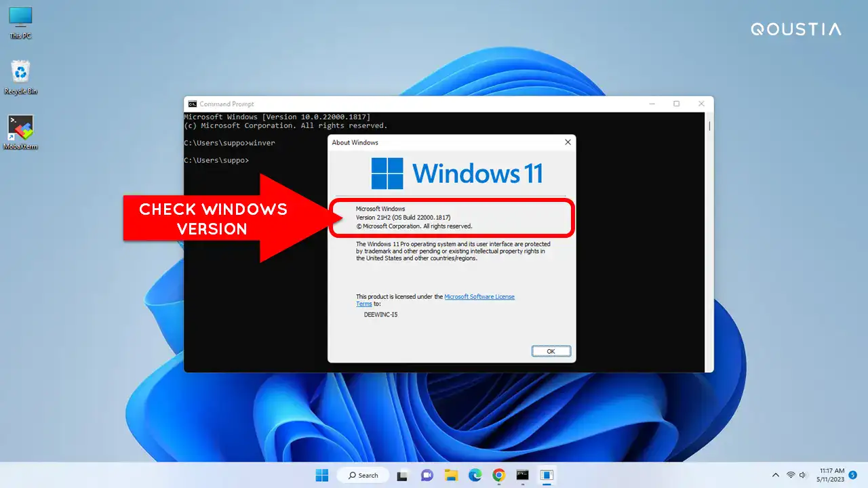868x488 pixels.
Task: Close the About Windows dialog
Action: (568, 142)
